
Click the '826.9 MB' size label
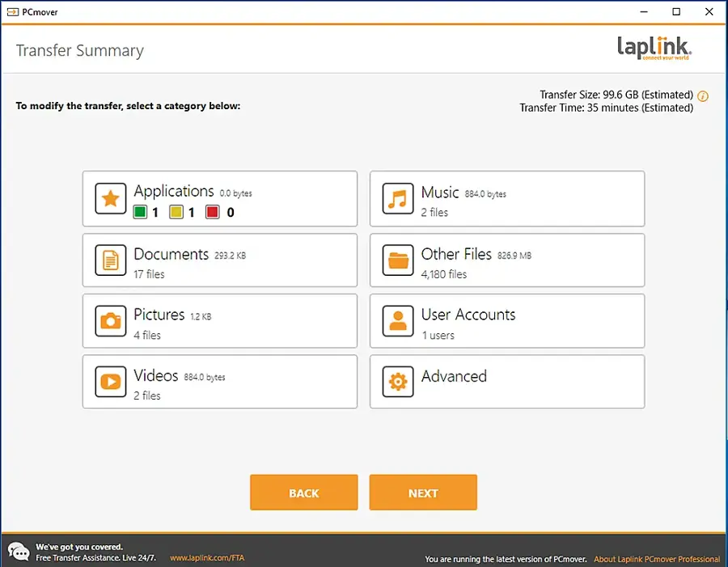(514, 256)
